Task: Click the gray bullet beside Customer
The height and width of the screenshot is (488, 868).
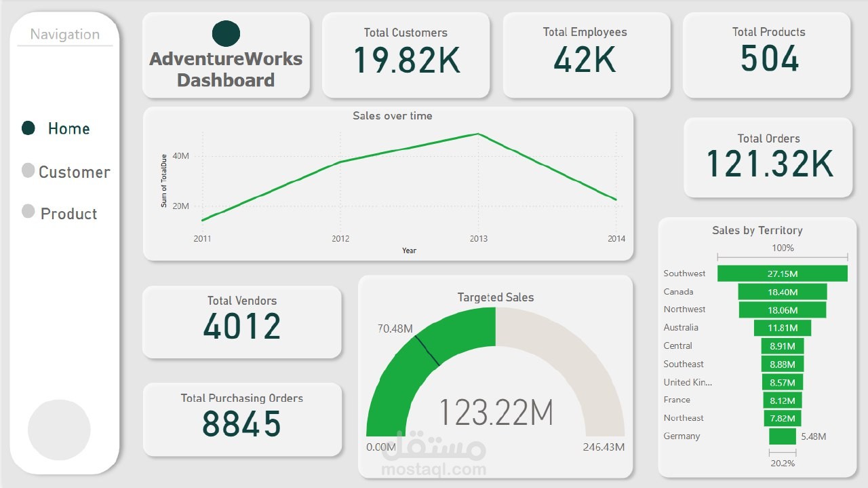Action: [28, 170]
